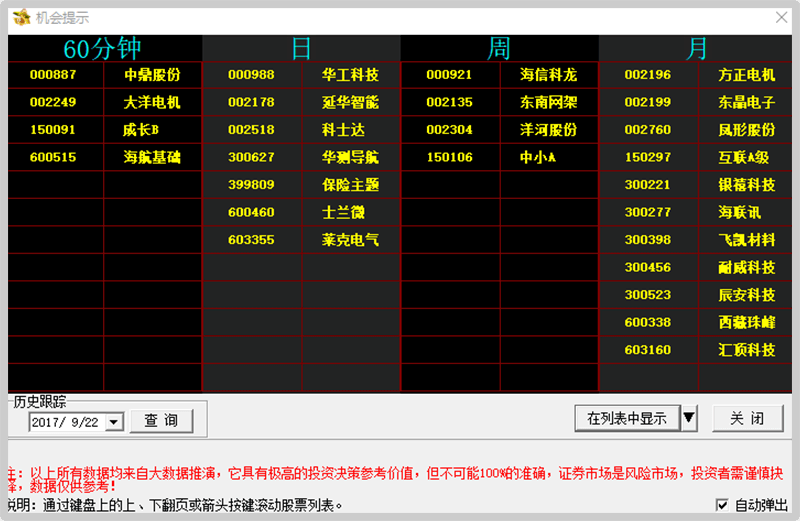Image resolution: width=800 pixels, height=521 pixels.
Task: Select the 日 column header
Action: pos(301,49)
